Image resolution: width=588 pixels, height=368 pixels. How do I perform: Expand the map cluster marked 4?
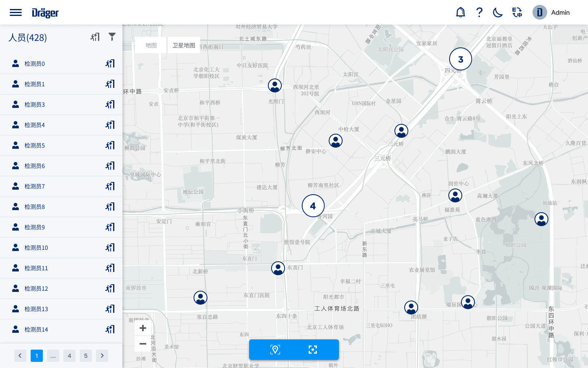(x=313, y=206)
